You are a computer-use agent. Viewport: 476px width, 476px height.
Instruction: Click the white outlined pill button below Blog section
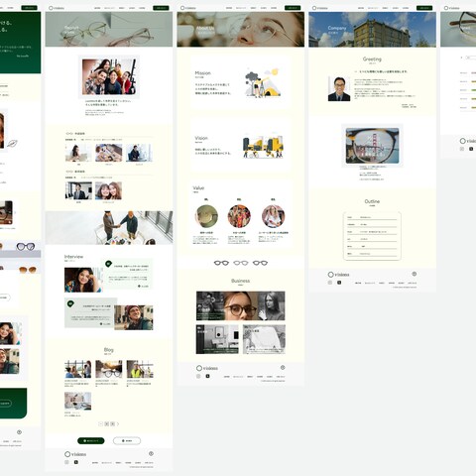[x=127, y=440]
